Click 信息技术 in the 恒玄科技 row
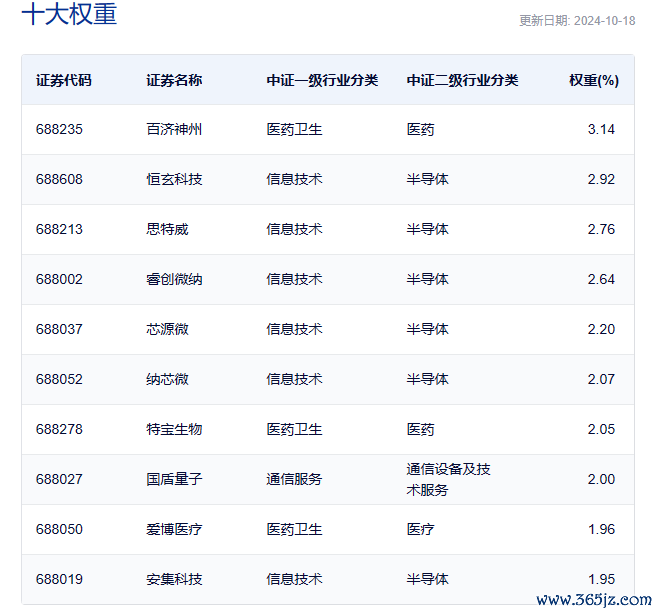 pos(294,179)
